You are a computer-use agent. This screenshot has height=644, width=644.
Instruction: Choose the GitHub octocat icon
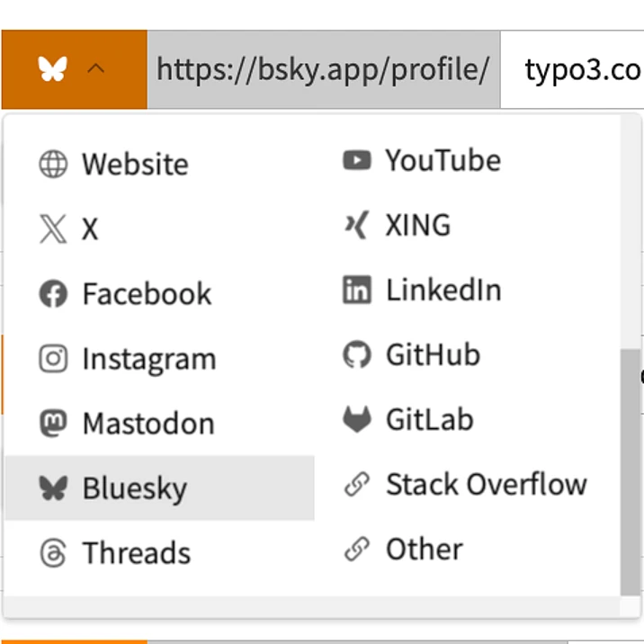pyautogui.click(x=357, y=355)
